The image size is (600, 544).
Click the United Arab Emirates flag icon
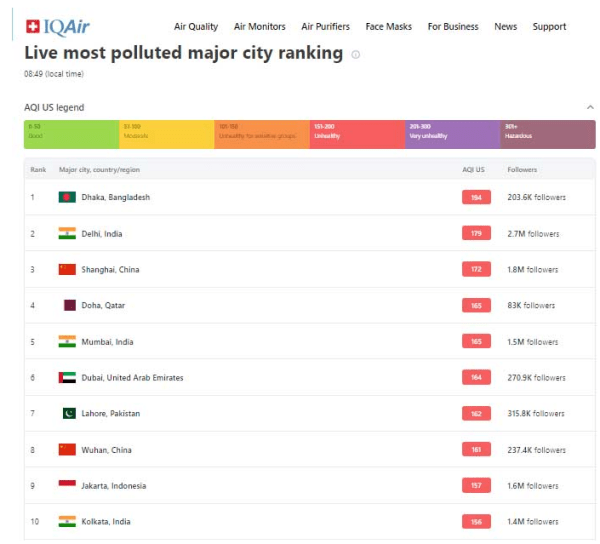tap(67, 378)
